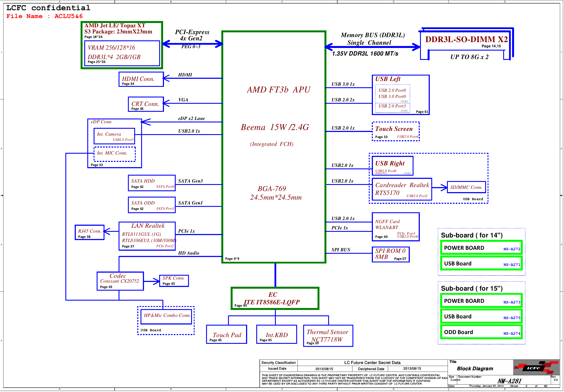Viewport: 564px width, 392px height.
Task: Click the BGA-769 package text
Action: coord(272,189)
